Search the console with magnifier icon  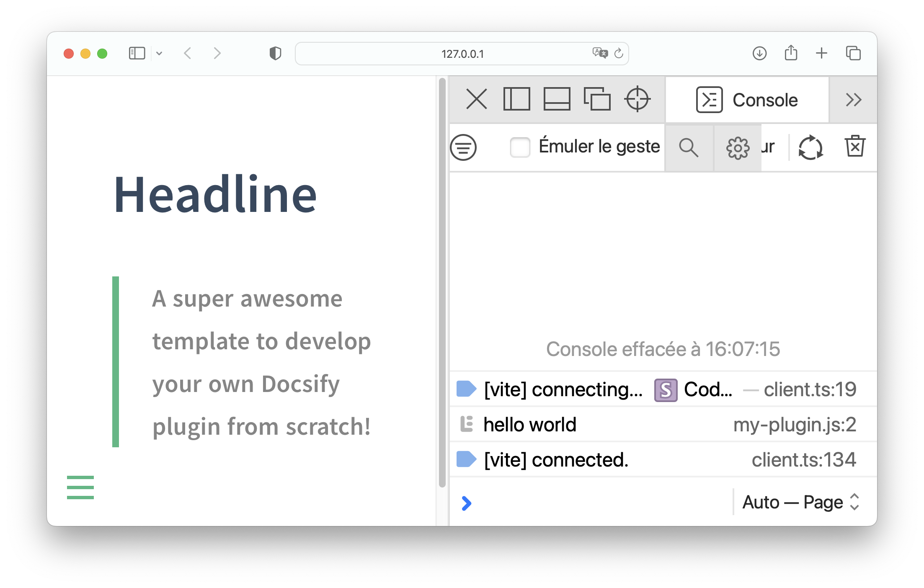coord(689,147)
